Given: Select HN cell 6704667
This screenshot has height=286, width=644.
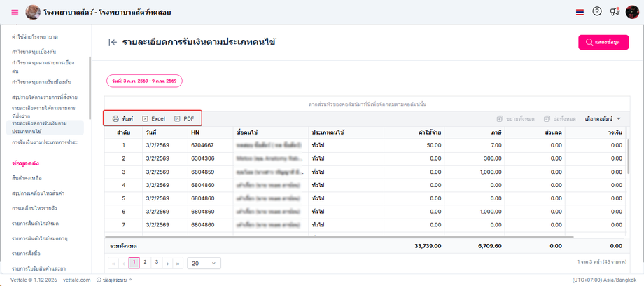Looking at the screenshot, I should [x=210, y=145].
